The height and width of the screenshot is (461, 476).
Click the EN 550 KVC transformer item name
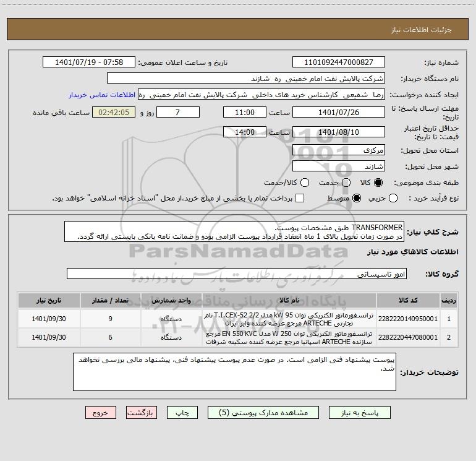289,338
